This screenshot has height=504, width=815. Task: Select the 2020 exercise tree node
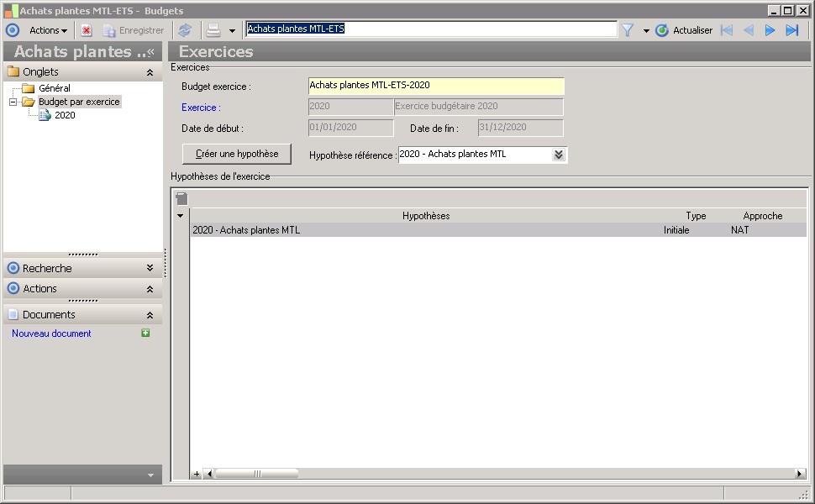pyautogui.click(x=65, y=115)
